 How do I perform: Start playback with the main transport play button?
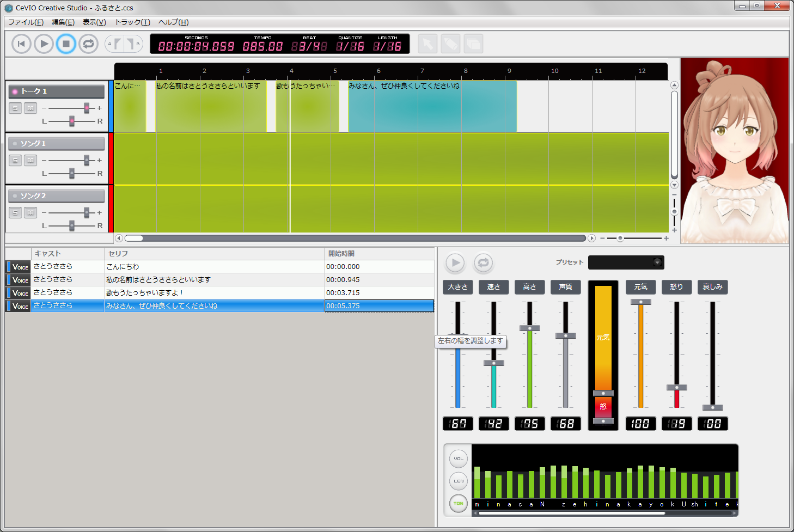(44, 44)
